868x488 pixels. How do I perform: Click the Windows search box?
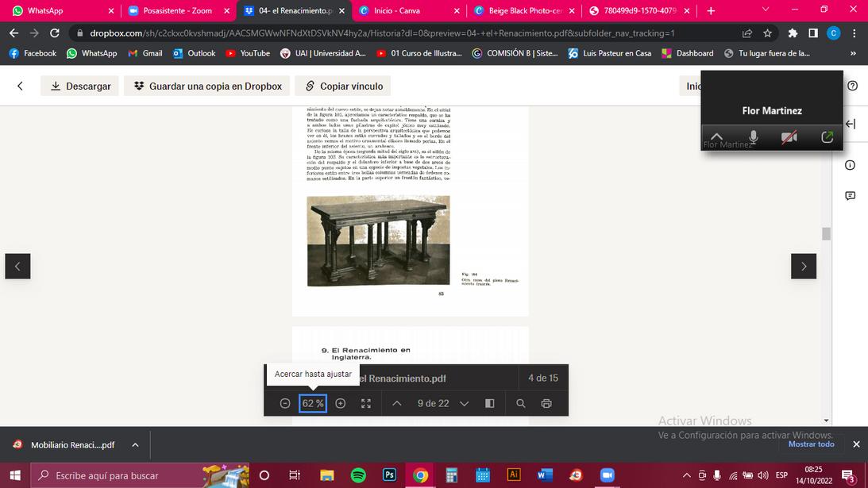pyautogui.click(x=140, y=475)
